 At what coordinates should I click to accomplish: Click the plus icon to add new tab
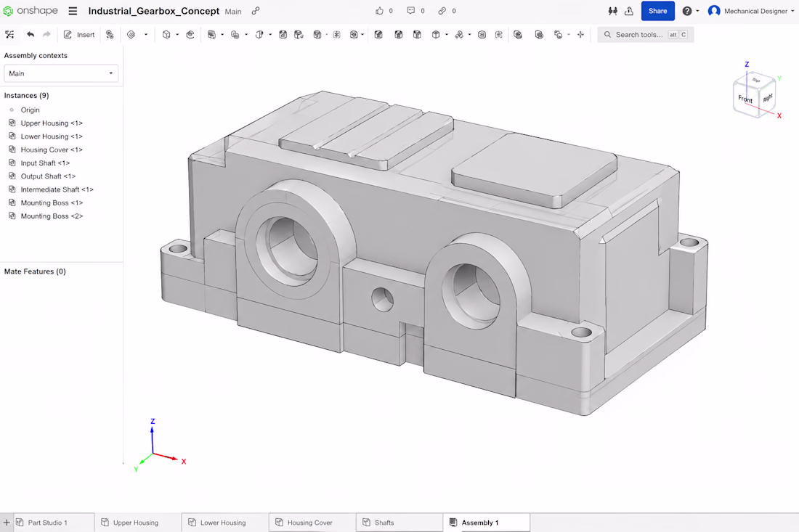(x=7, y=523)
